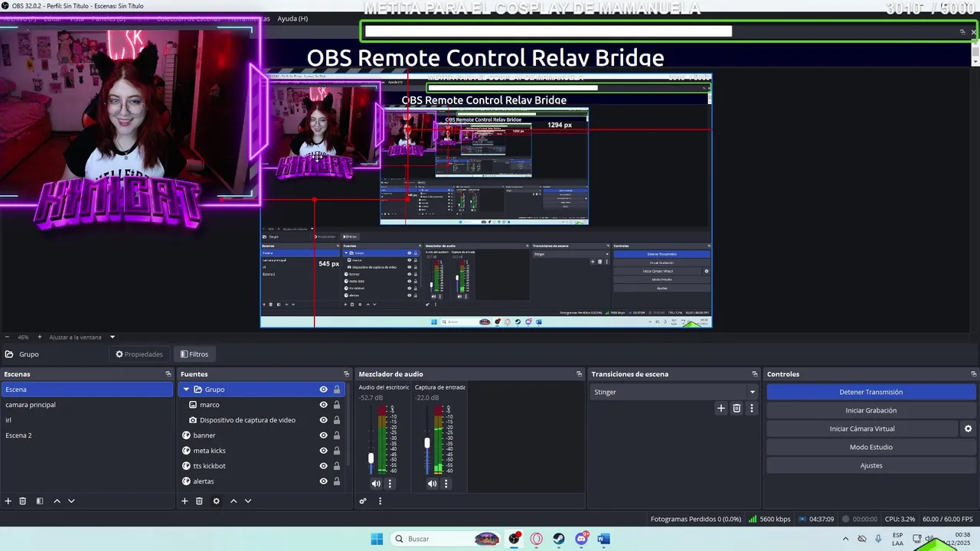Remove scene transition trash icon
The width and height of the screenshot is (980, 551).
pos(737,409)
